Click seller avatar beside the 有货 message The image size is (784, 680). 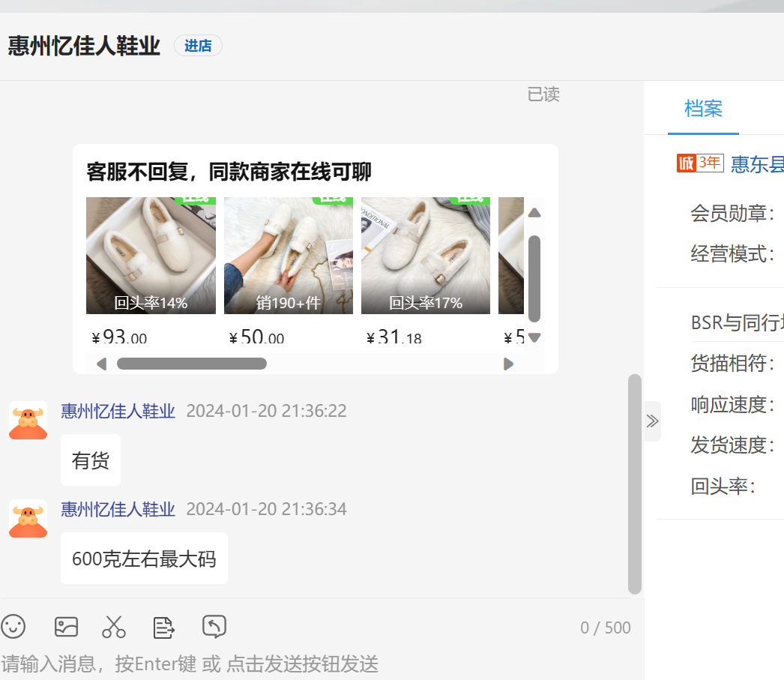[x=28, y=420]
